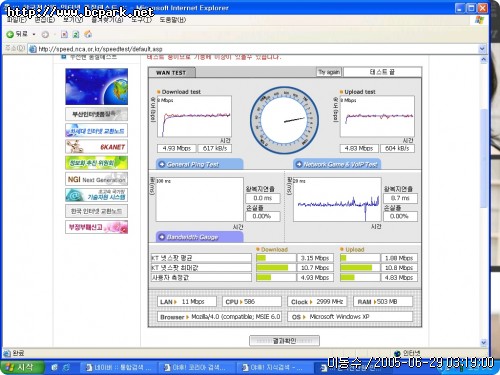Image resolution: width=500 pixels, height=375 pixels.
Task: Open the 부정부패신고 banner
Action: point(97,227)
